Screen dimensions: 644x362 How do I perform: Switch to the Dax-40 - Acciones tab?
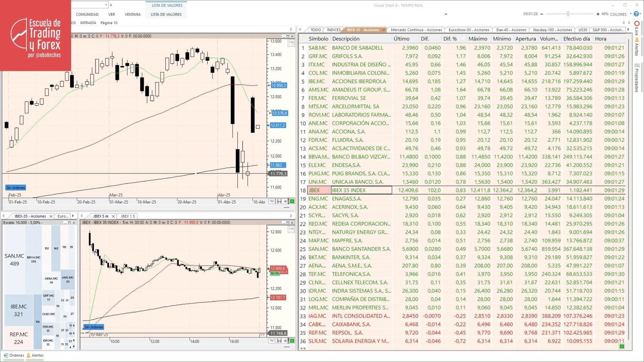pyautogui.click(x=511, y=29)
